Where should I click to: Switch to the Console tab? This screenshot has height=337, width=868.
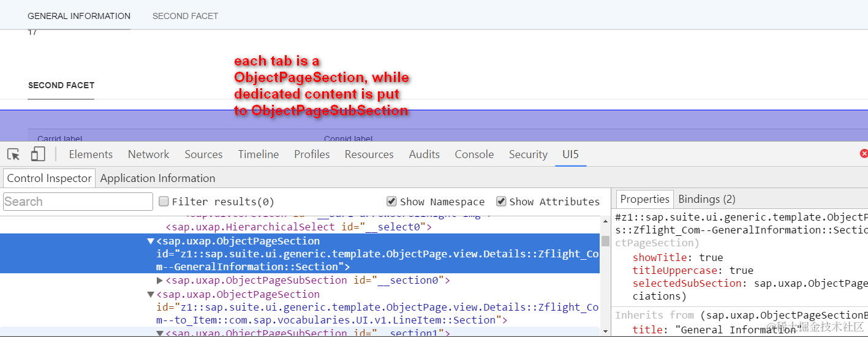(474, 154)
